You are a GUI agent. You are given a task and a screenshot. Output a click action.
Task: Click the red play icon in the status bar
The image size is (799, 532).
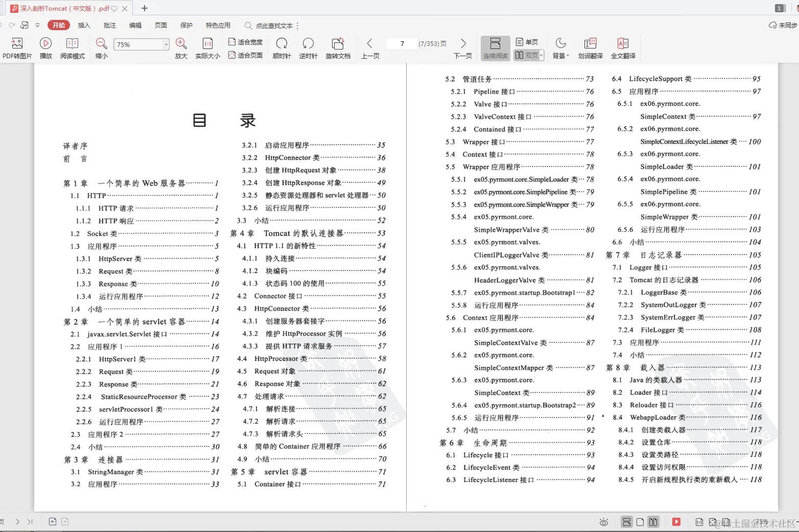[x=676, y=522]
